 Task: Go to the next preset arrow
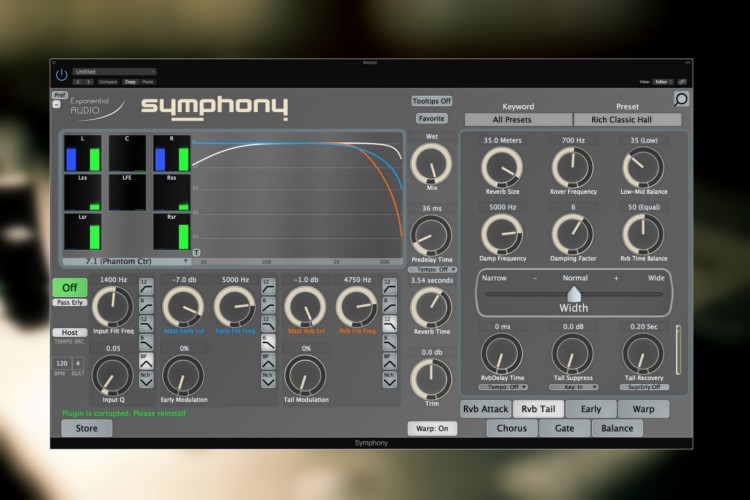pos(88,82)
